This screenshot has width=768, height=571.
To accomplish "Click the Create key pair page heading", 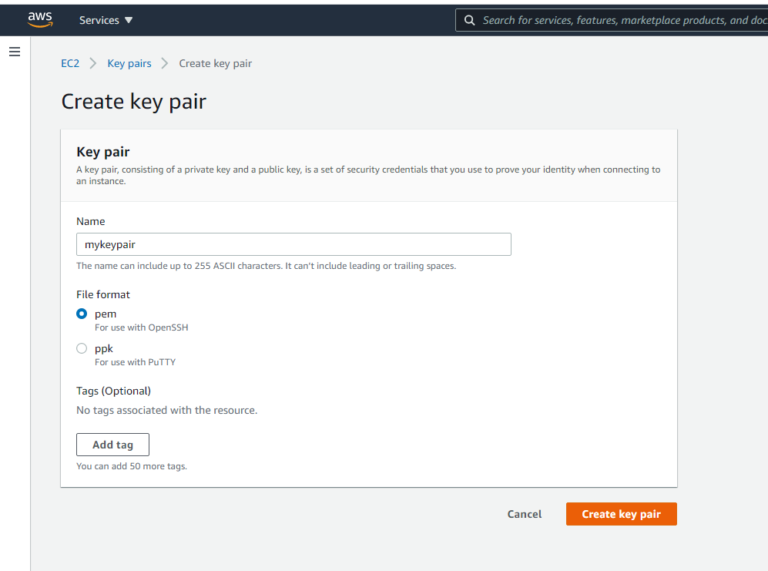I will pyautogui.click(x=134, y=101).
